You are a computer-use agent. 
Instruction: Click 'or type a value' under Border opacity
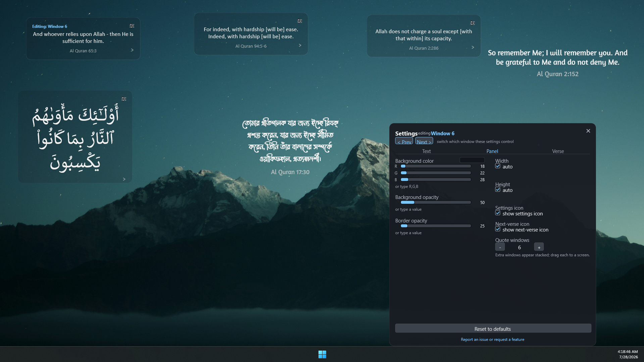coord(408,233)
